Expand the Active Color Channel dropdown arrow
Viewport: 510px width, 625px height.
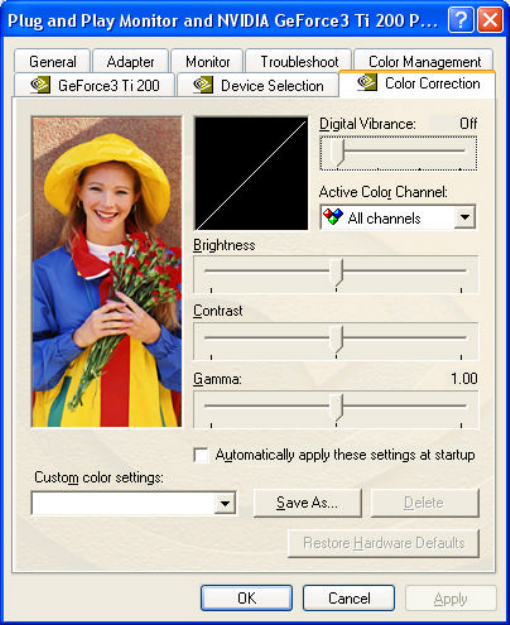[465, 217]
